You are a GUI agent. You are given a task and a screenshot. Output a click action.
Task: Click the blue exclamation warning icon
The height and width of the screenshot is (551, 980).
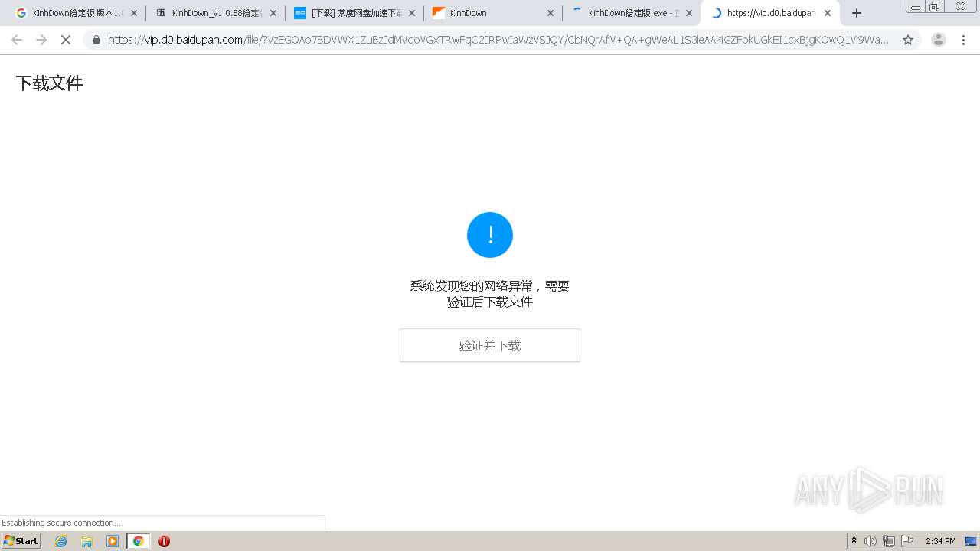point(490,235)
